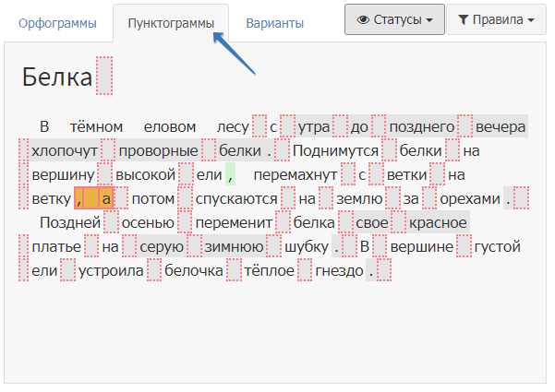
Task: Click the period after 'шубку'
Action: coord(338,246)
